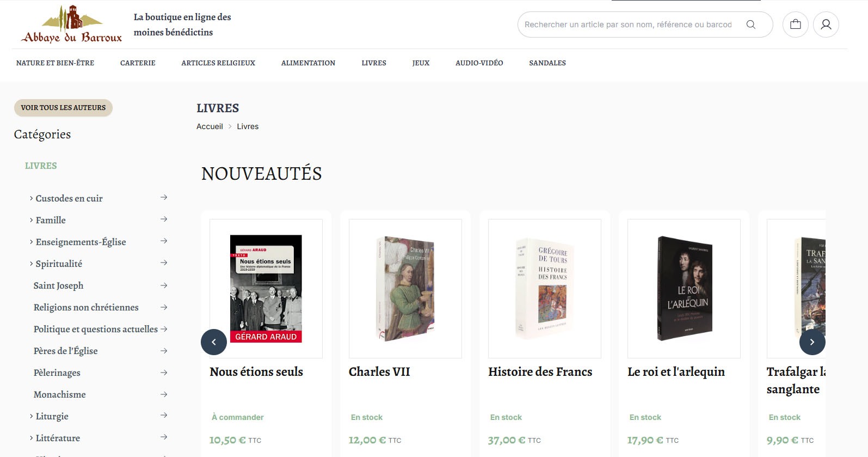Open the Charles VII book thumbnail

(x=405, y=289)
